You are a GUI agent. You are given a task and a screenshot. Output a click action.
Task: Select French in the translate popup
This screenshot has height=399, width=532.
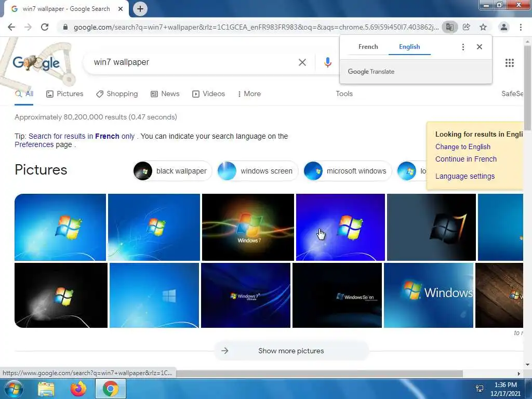[368, 47]
